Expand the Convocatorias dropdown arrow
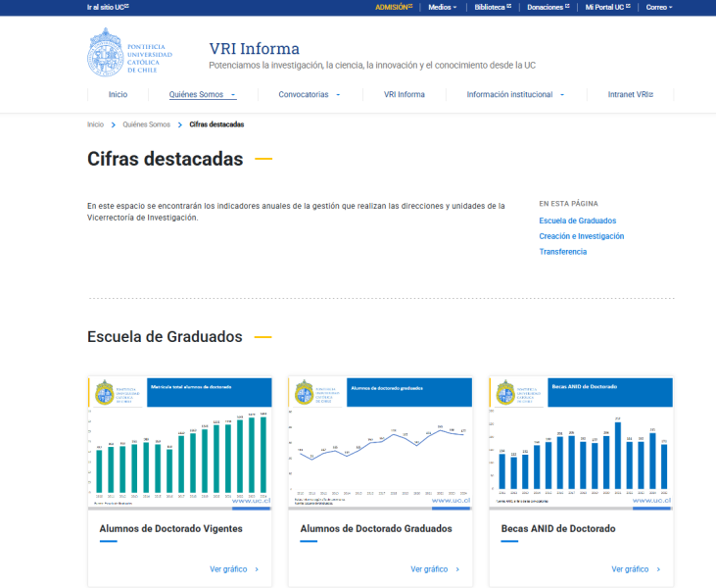 tap(338, 95)
